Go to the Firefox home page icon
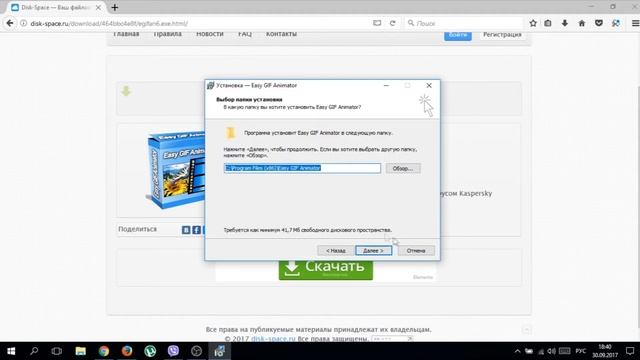The image size is (640, 360). coord(582,23)
